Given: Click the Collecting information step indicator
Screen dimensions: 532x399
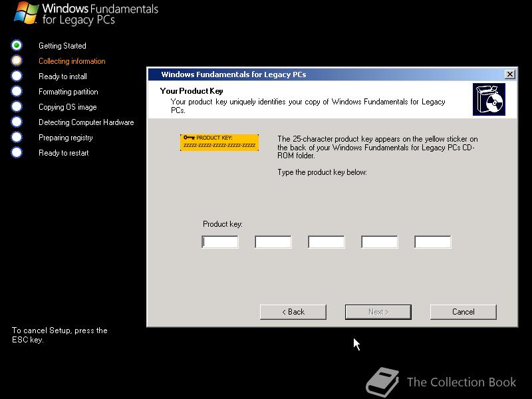Looking at the screenshot, I should 17,61.
